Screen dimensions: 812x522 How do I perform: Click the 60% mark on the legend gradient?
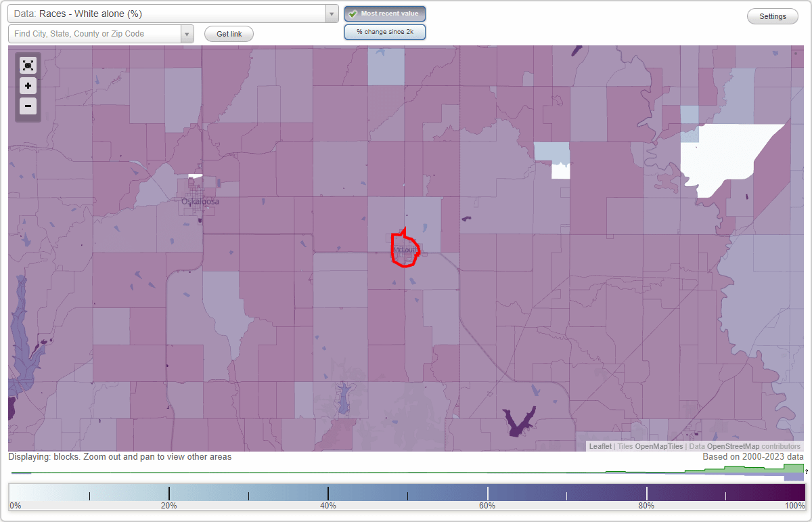(x=487, y=492)
